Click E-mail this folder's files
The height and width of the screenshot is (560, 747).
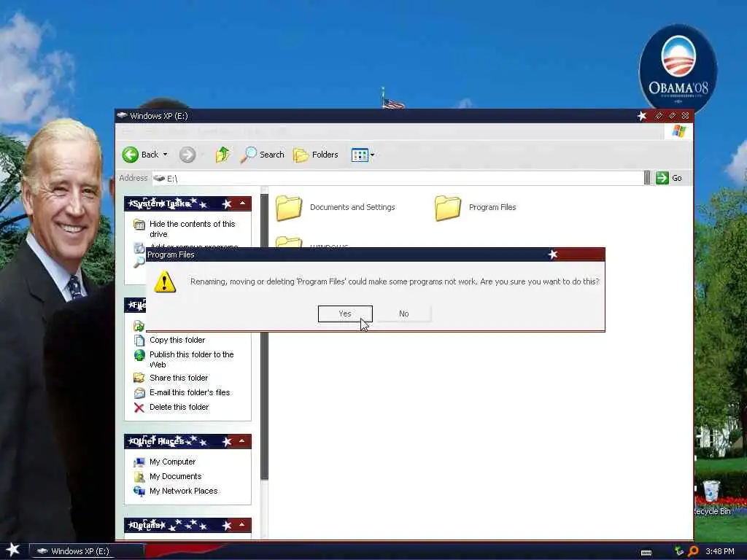[190, 392]
